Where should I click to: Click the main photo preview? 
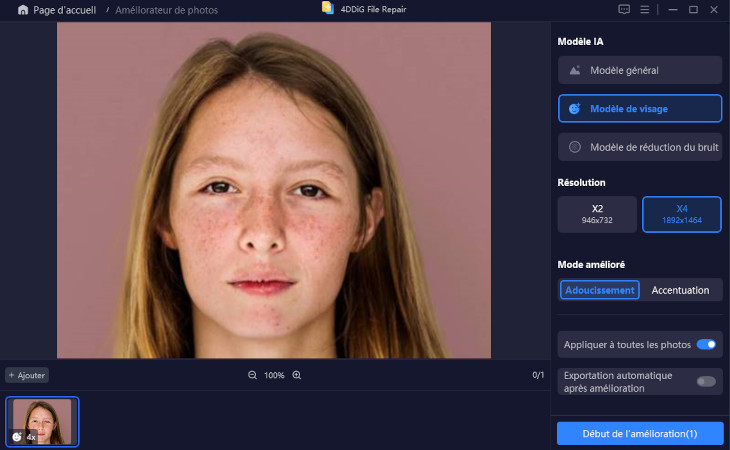click(x=274, y=190)
